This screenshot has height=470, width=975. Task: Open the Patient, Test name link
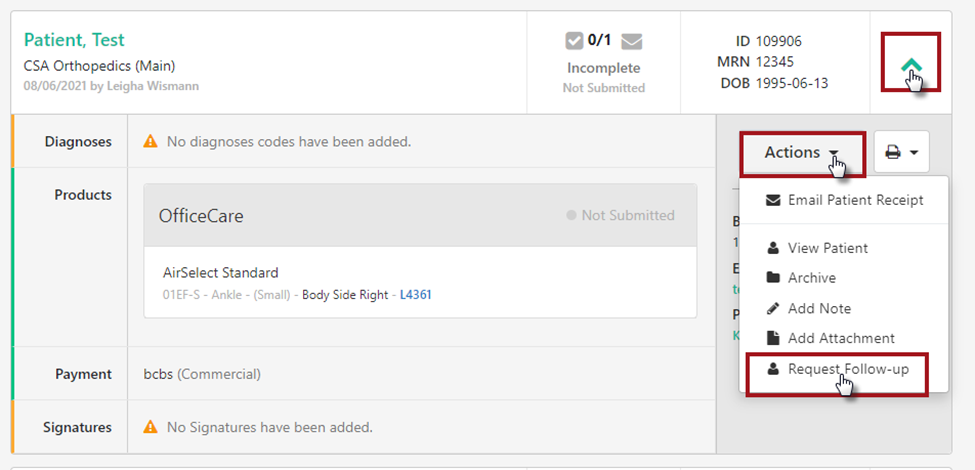click(74, 40)
